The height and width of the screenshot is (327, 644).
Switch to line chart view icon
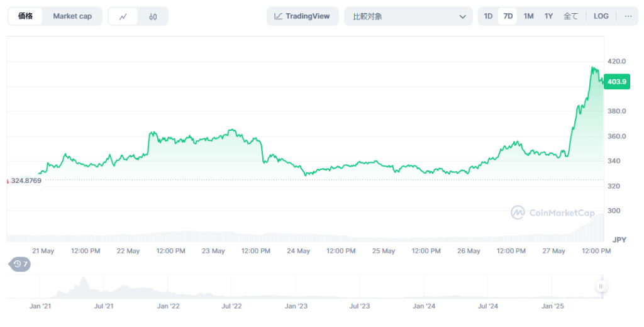[x=123, y=16]
